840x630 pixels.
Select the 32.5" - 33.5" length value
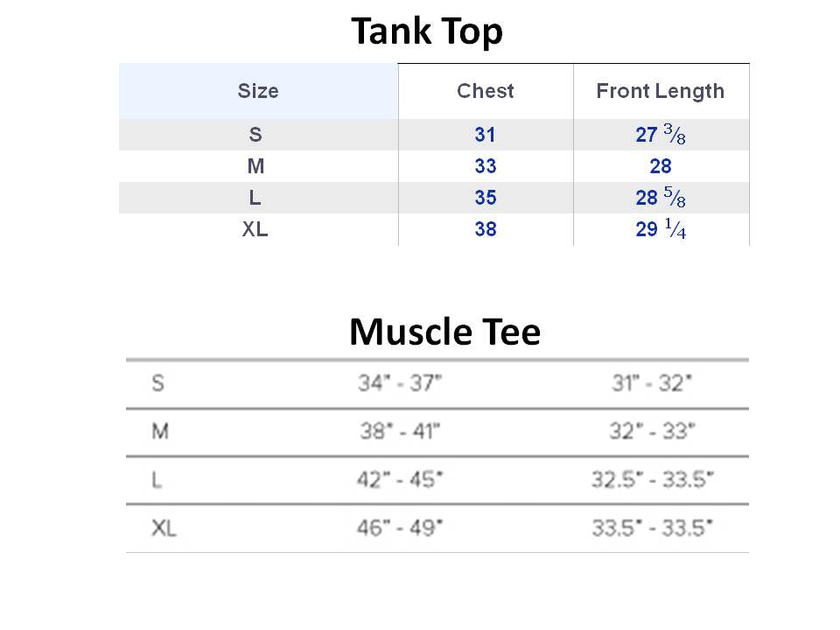click(653, 479)
